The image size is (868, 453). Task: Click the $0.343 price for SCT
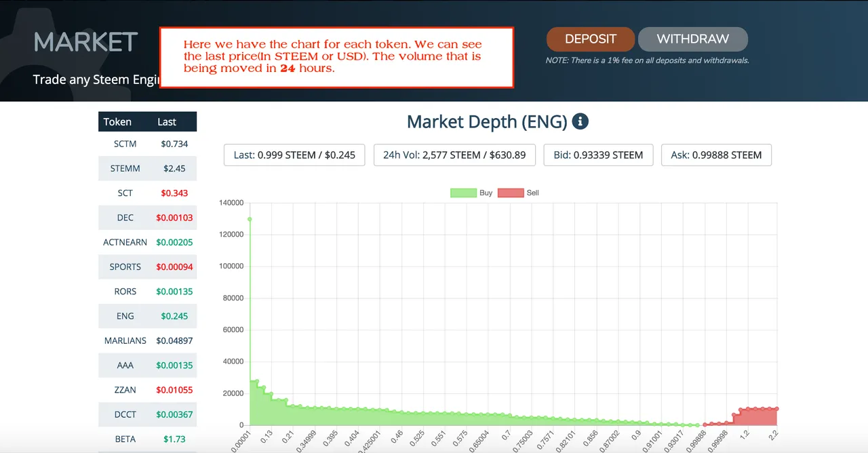(x=174, y=193)
